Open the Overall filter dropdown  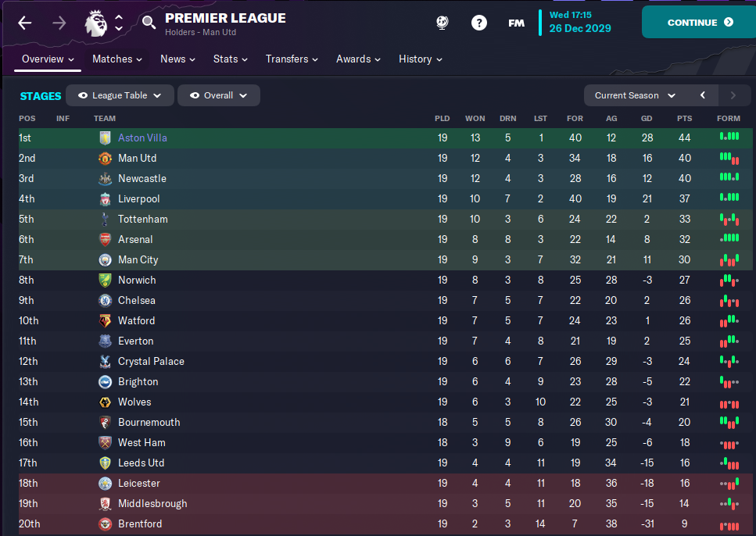(x=218, y=95)
